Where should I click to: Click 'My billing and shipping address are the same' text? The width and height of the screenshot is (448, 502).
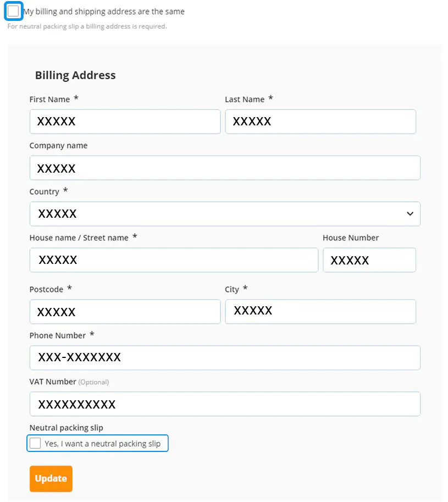(104, 12)
